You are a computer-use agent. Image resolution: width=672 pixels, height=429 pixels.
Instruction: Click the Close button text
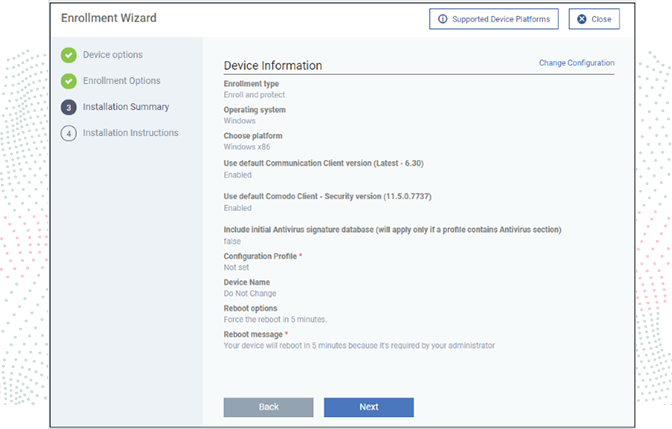pos(601,19)
